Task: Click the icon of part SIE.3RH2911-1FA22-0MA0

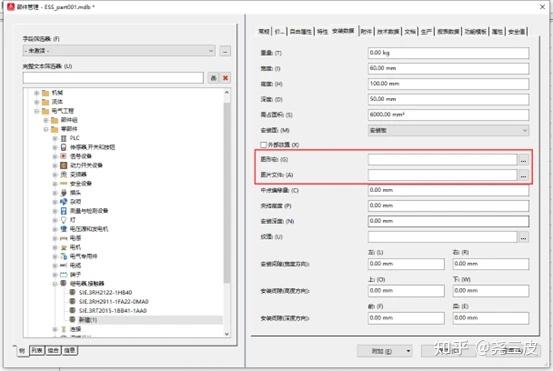Action: click(x=72, y=301)
